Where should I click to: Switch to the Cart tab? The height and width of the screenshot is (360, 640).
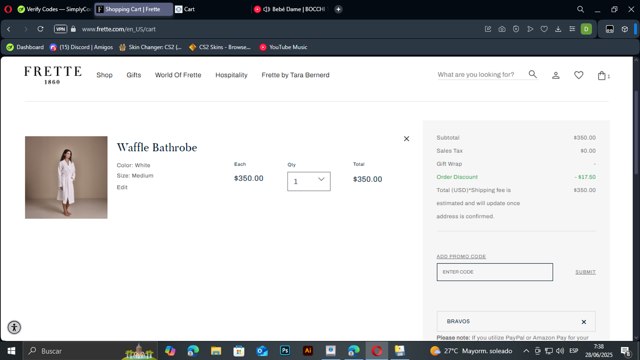click(211, 9)
